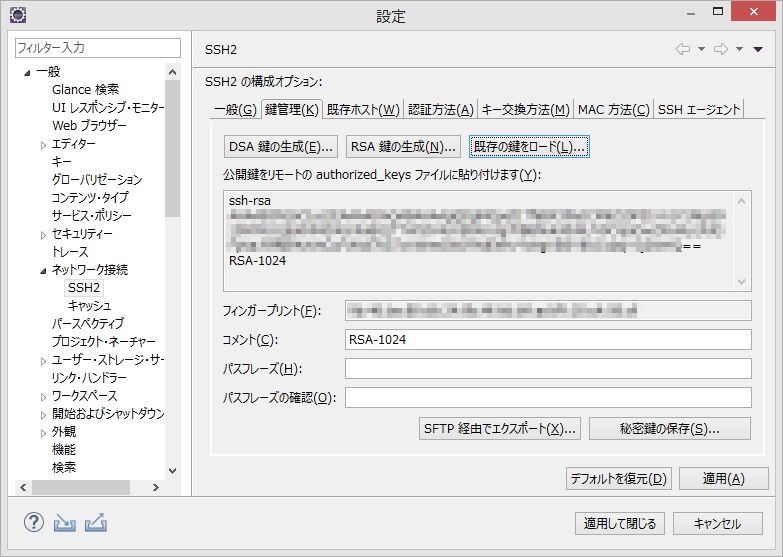
Task: Switch to キー交換方法(M) tab
Action: pyautogui.click(x=525, y=109)
